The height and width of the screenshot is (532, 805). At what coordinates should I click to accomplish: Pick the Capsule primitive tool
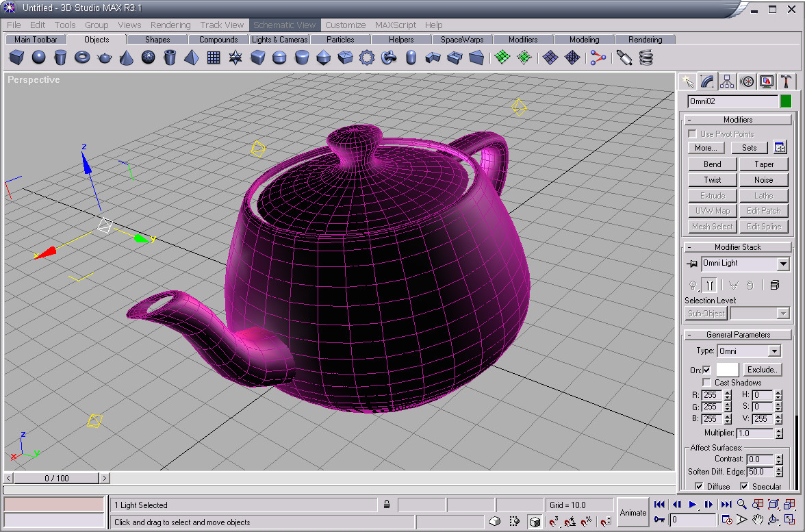[411, 58]
